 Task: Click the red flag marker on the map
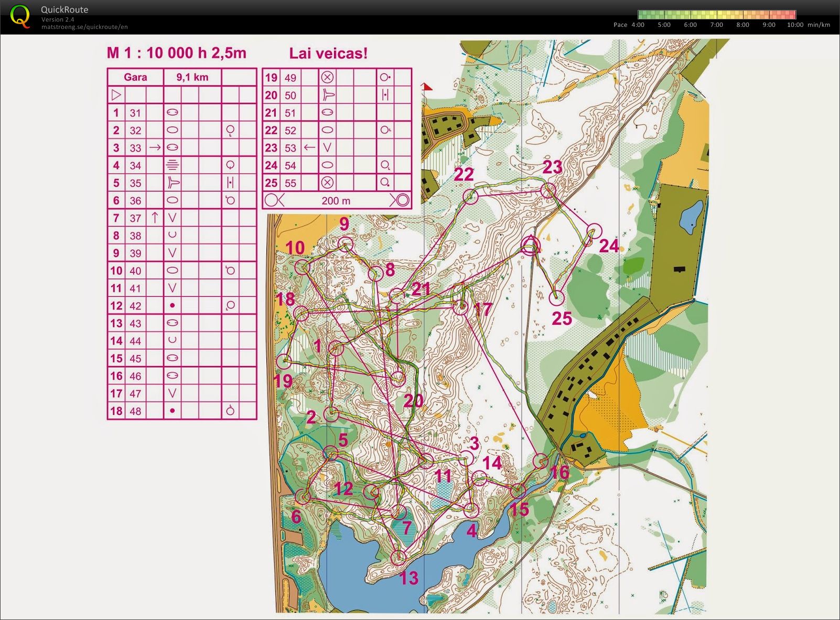(x=426, y=87)
